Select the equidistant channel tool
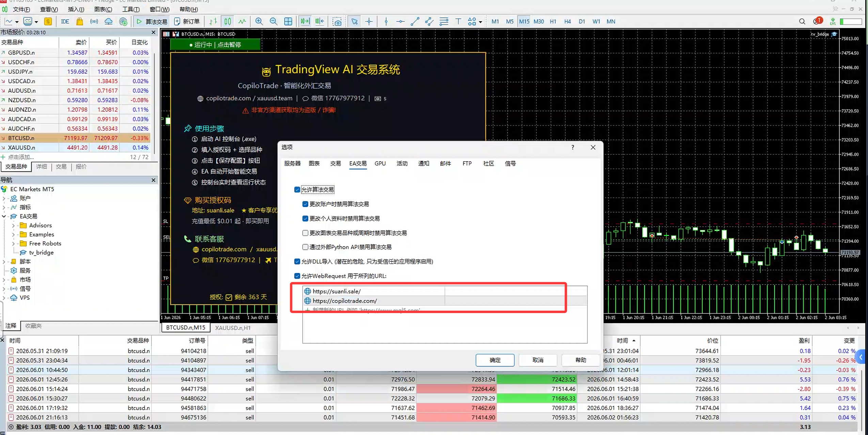This screenshot has width=868, height=435. tap(429, 21)
